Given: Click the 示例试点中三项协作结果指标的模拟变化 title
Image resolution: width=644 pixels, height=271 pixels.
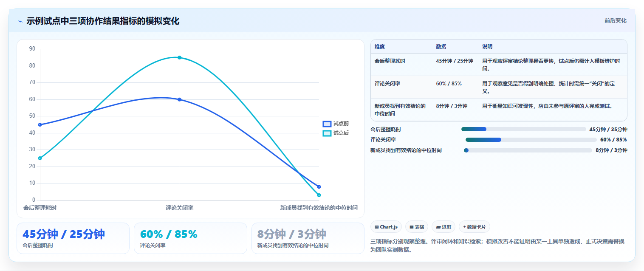Looking at the screenshot, I should (103, 21).
